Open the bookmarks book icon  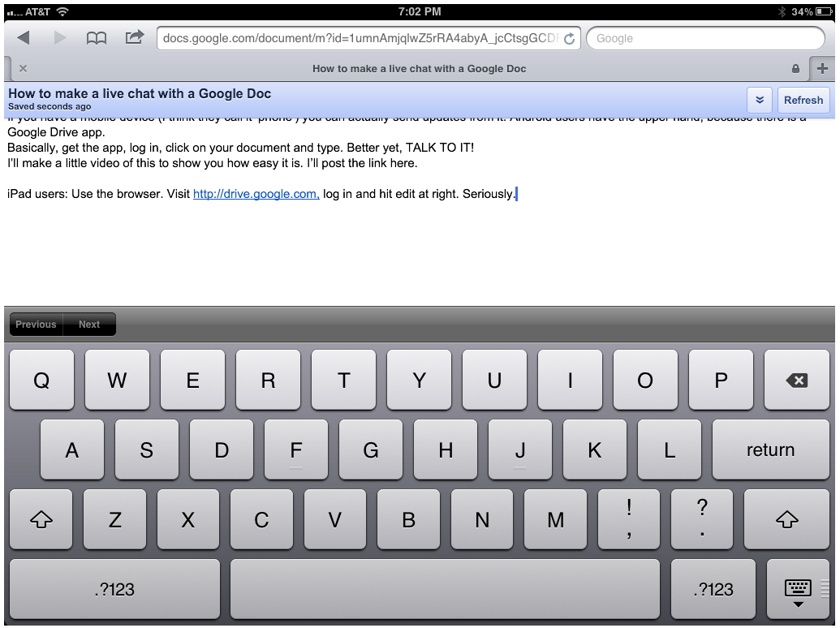pos(97,38)
